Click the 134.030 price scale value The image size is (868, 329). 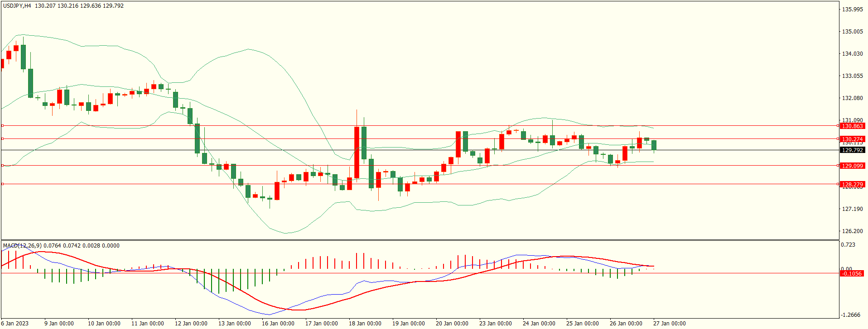tap(852, 54)
